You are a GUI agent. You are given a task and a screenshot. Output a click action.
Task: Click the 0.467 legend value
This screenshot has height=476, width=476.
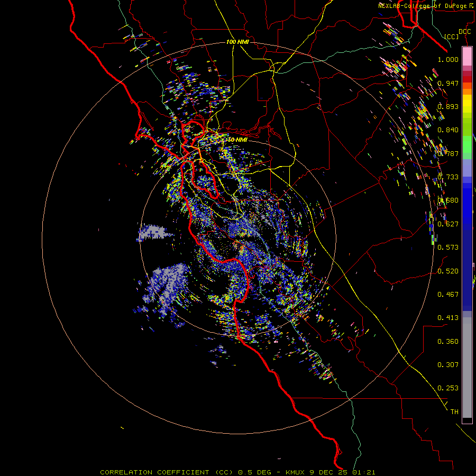pyautogui.click(x=448, y=295)
